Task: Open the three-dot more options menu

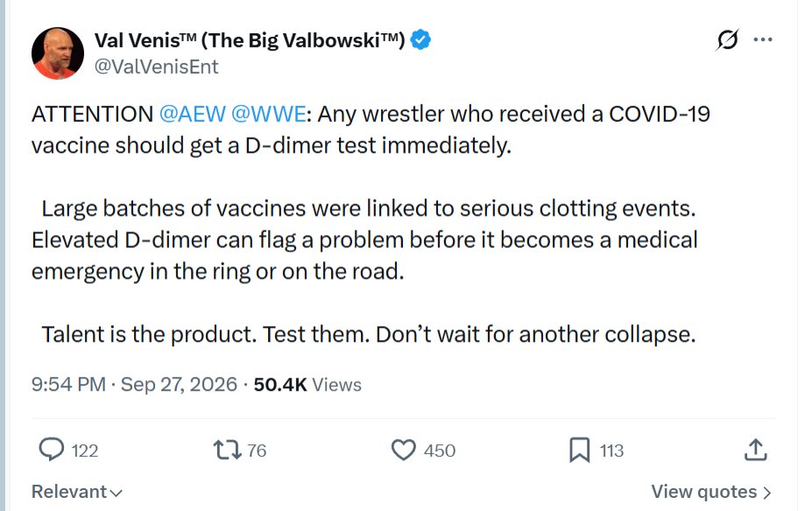Action: tap(763, 39)
